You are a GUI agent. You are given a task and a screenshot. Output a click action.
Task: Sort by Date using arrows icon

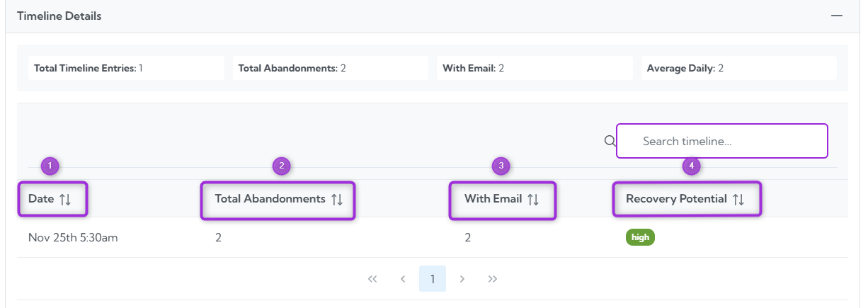(65, 200)
